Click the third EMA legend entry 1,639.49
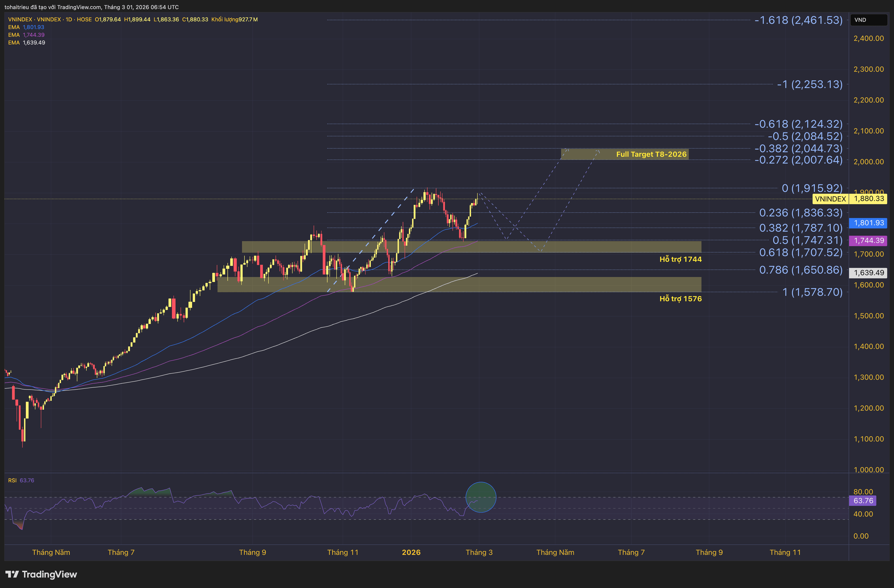This screenshot has height=588, width=894. (26, 42)
